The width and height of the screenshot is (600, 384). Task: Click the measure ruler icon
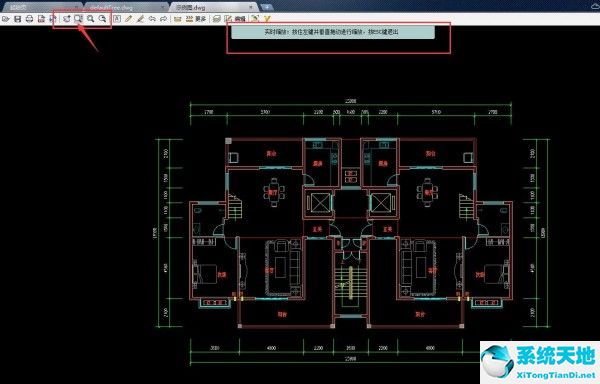(x=178, y=18)
